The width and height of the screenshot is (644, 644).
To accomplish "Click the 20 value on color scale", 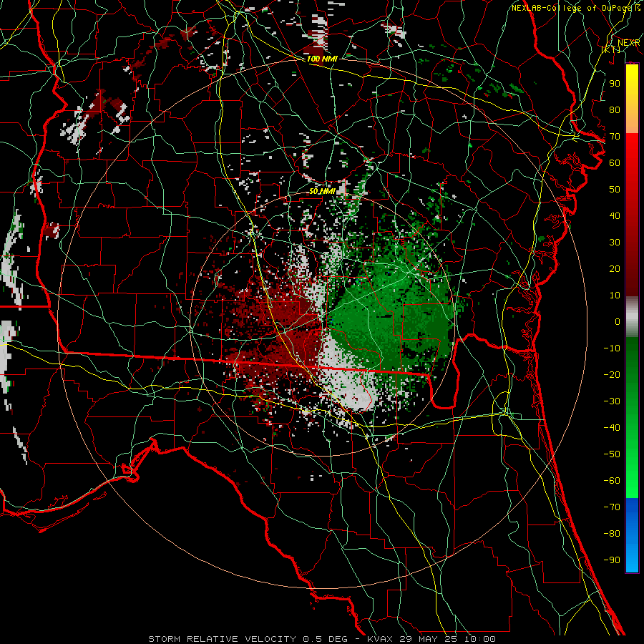I will [615, 268].
